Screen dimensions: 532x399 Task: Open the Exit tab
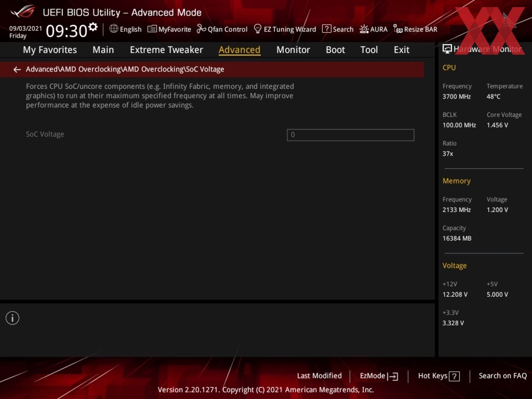pyautogui.click(x=401, y=50)
